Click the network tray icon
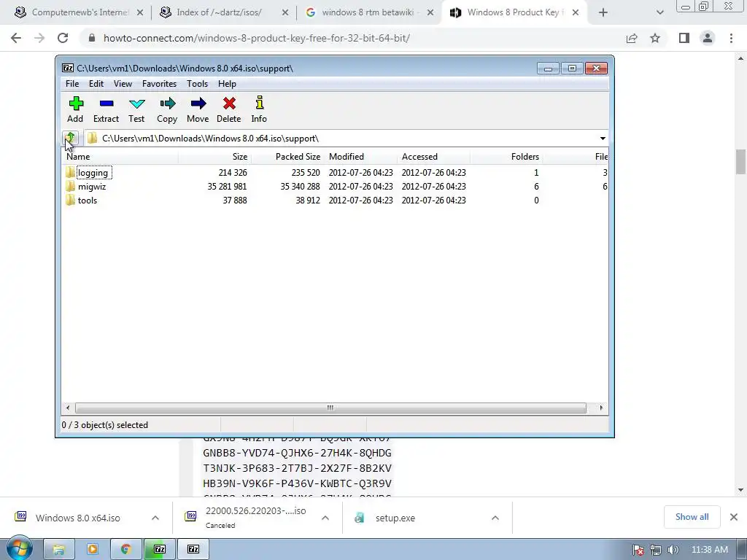Viewport: 747px width, 560px height. 656,550
